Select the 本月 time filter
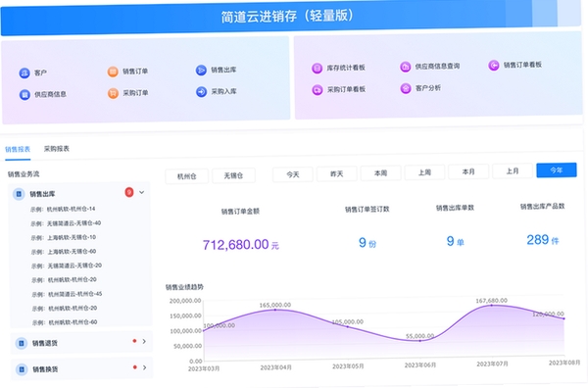 pos(468,171)
